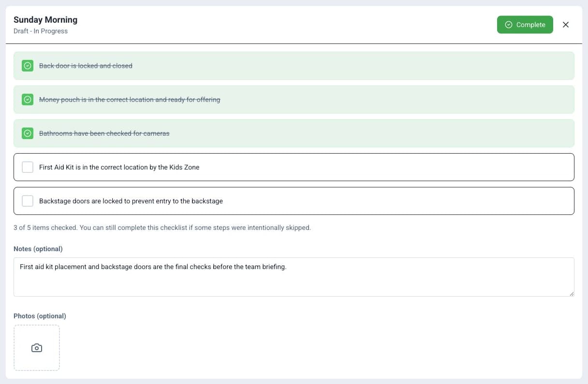Tick the Backstage doors locked checkbox
Screen dimensions: 588x384
28,201
